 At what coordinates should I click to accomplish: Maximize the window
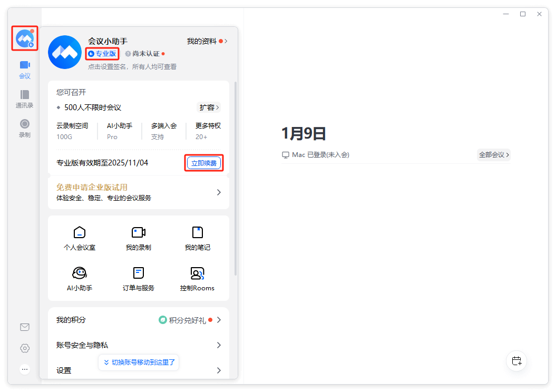523,14
